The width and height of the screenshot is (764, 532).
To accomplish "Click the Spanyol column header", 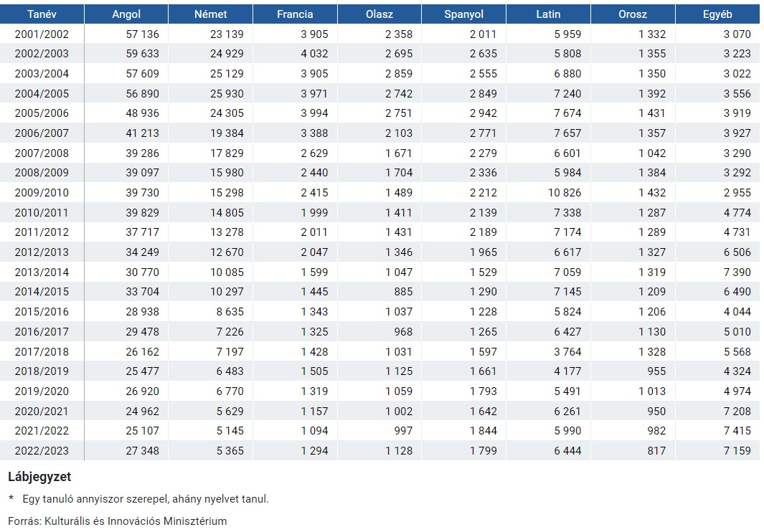I will click(x=463, y=14).
